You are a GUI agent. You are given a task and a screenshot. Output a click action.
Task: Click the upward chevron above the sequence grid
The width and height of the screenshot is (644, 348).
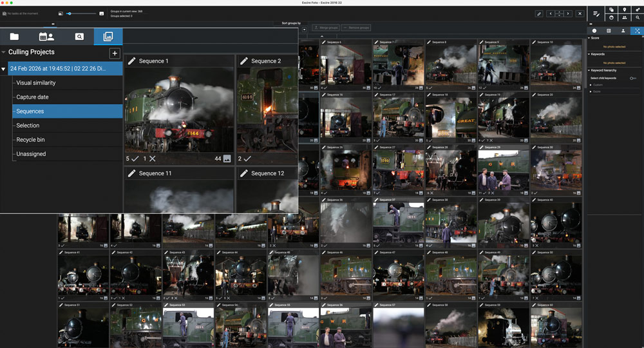(321, 36)
